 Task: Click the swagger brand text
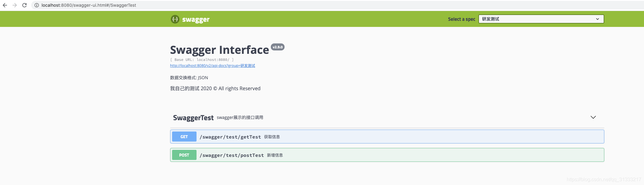[196, 20]
